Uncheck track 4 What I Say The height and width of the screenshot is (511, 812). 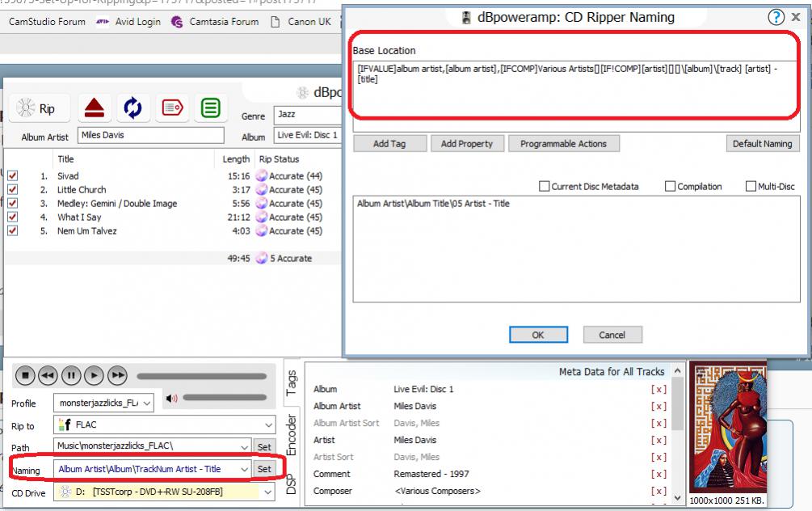(x=12, y=217)
